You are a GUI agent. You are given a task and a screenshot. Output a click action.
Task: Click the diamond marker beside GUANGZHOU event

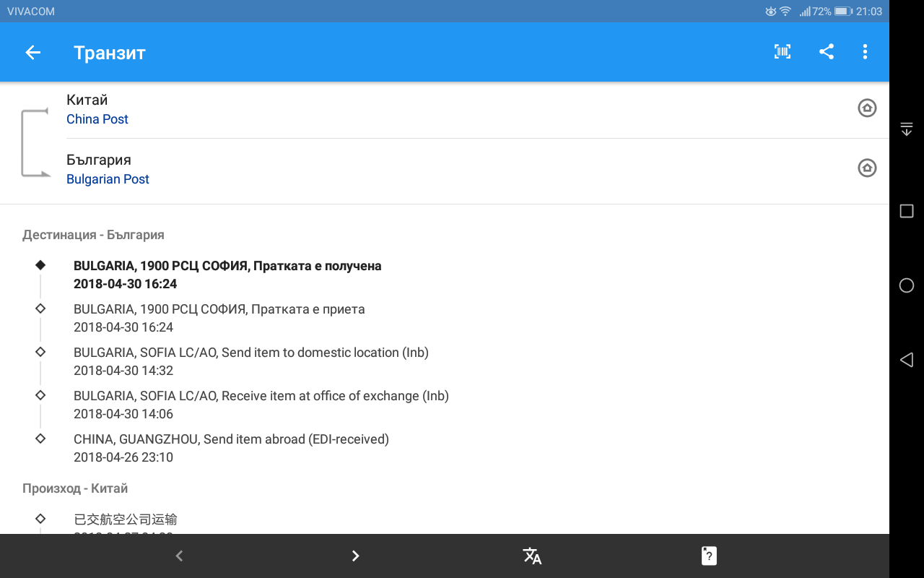tap(40, 439)
